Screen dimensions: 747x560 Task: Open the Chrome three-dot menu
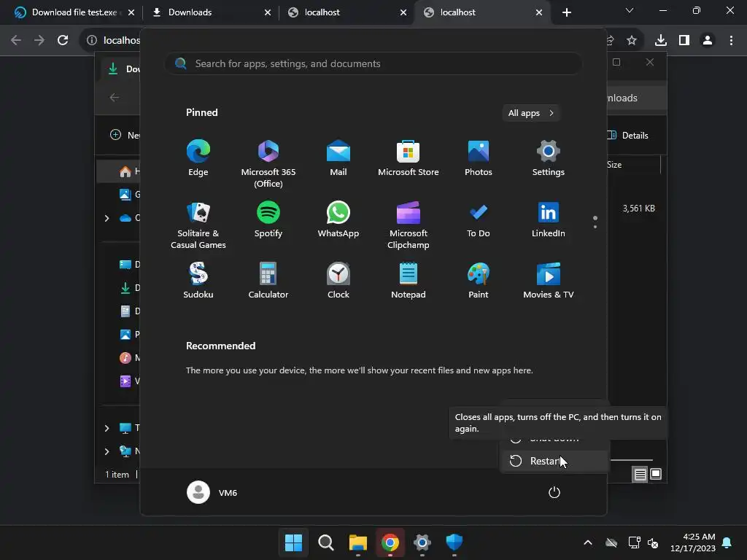(731, 40)
